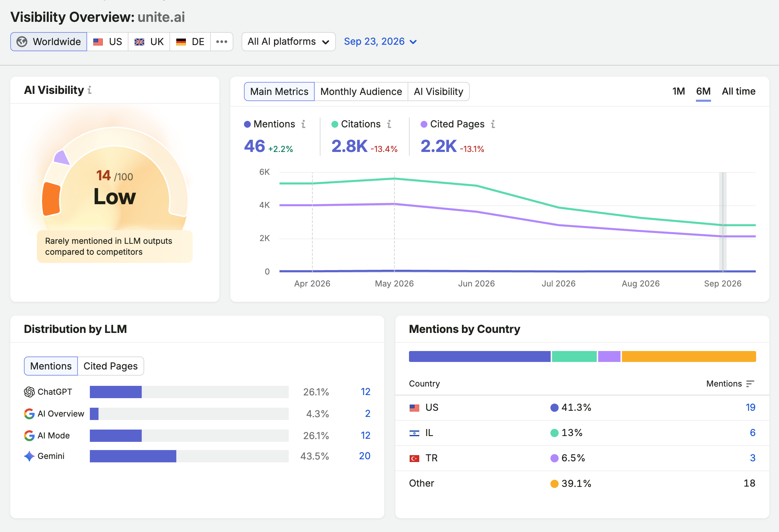Click the Citations value 2.8K
This screenshot has width=779, height=532.
pos(350,146)
